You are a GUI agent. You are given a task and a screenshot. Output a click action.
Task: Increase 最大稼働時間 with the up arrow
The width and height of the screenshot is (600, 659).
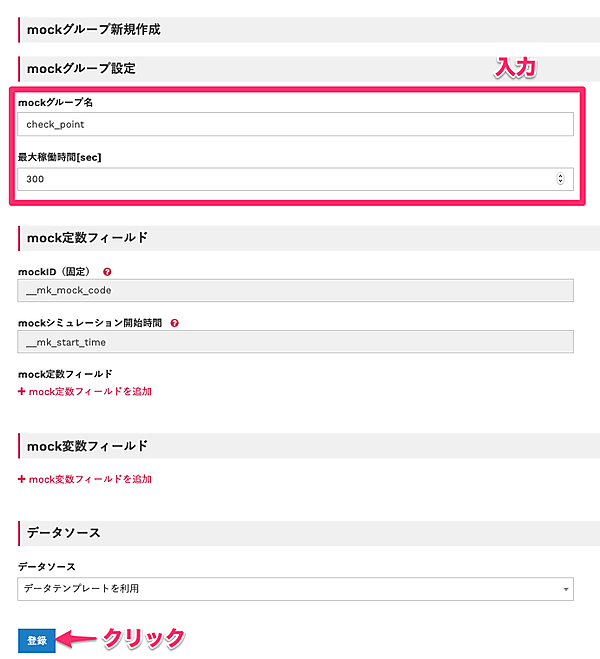(x=560, y=175)
